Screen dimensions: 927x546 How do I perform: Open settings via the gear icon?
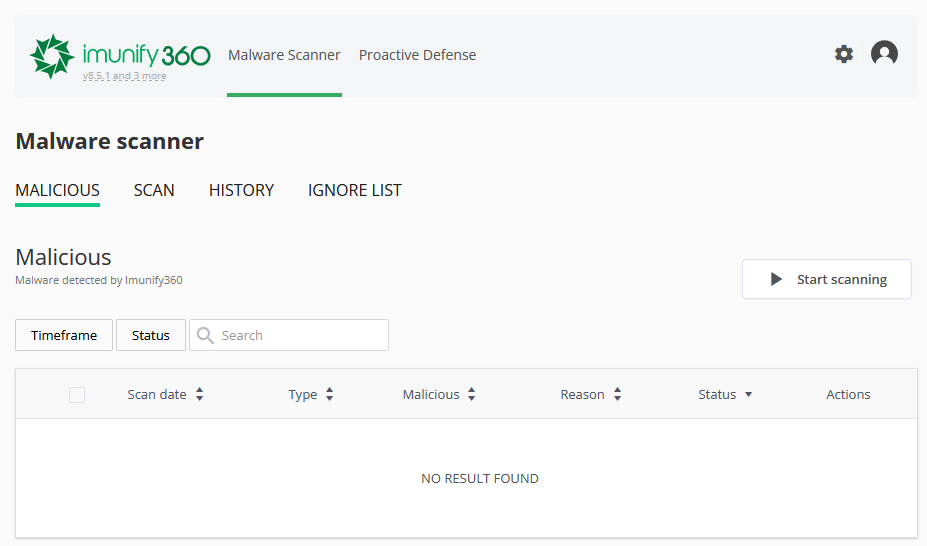click(844, 54)
